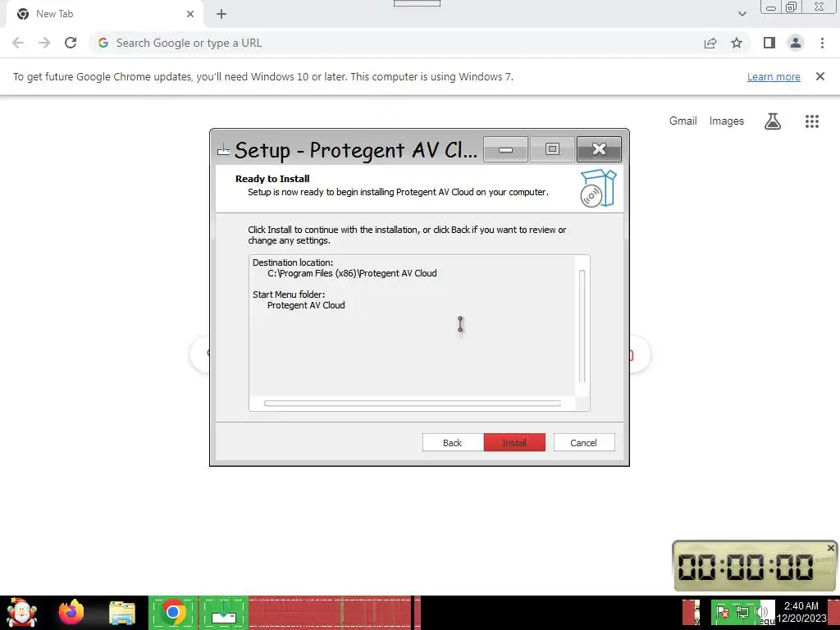Select the setup installer taskbar icon

[x=224, y=612]
